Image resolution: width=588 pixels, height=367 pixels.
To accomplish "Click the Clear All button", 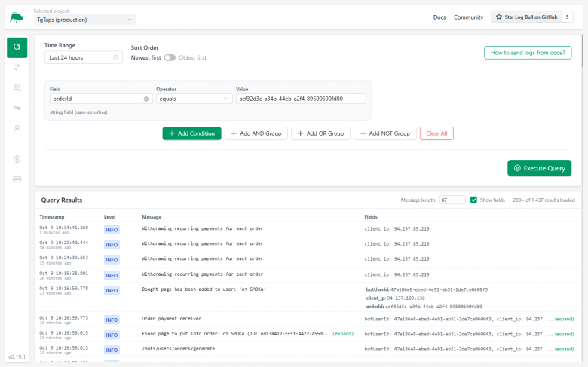I will point(436,133).
